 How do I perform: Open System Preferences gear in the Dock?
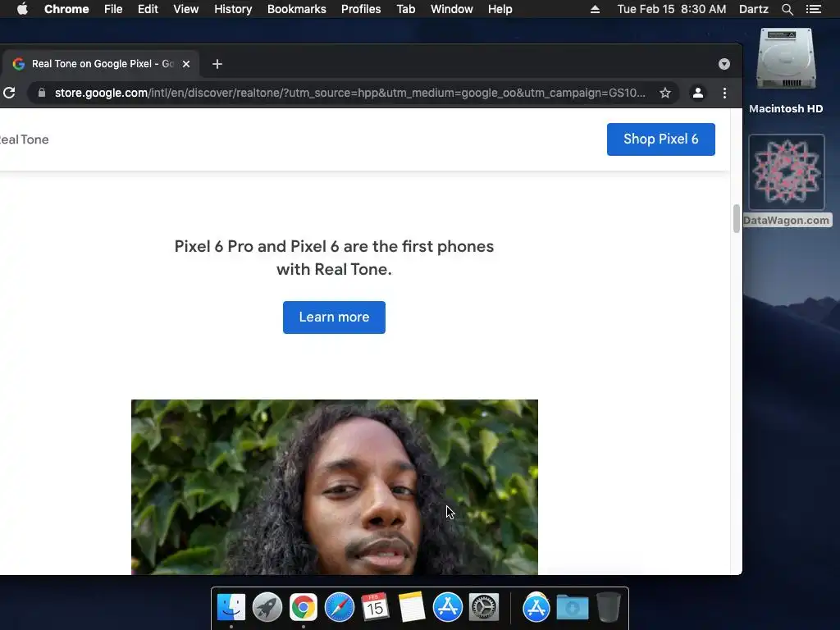coord(484,607)
